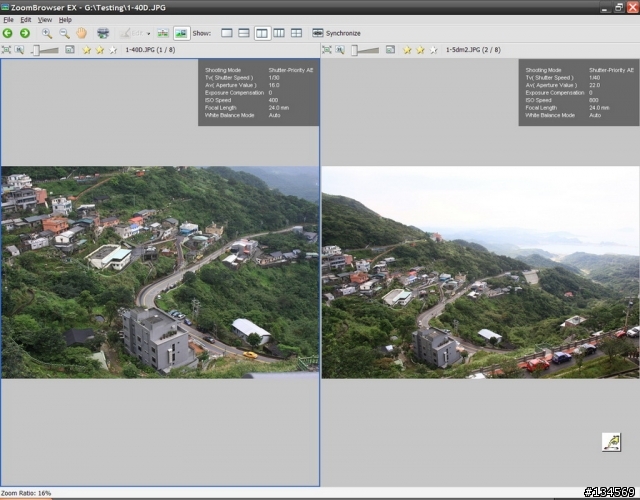Select the Zoom In magnifier tool
The width and height of the screenshot is (640, 500).
pyautogui.click(x=47, y=33)
